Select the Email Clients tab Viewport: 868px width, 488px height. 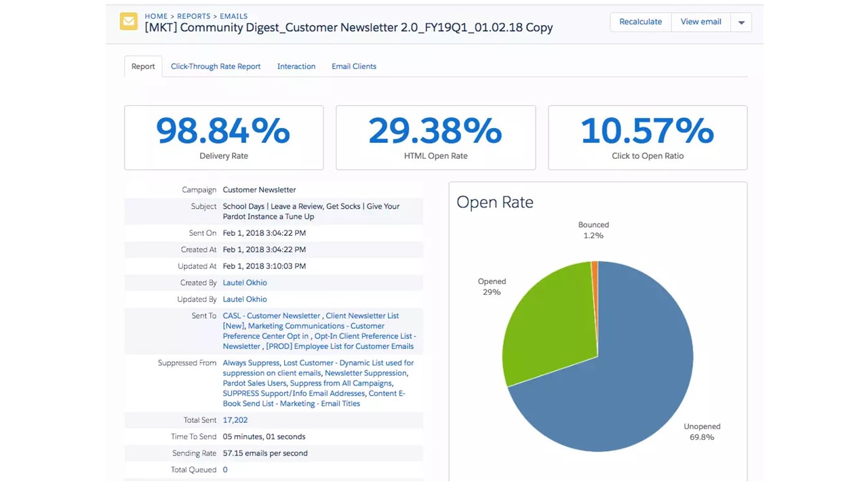point(353,66)
